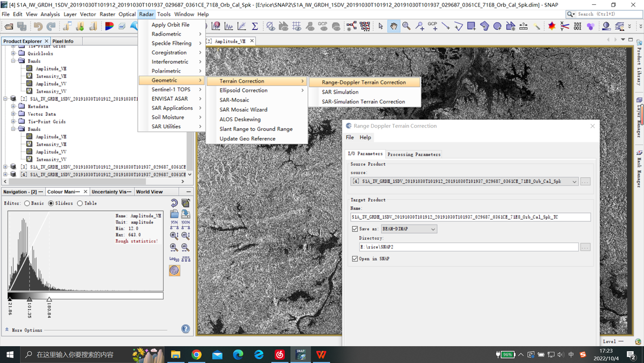
Task: Click the Sigma statistics toolbar icon
Action: pyautogui.click(x=254, y=26)
